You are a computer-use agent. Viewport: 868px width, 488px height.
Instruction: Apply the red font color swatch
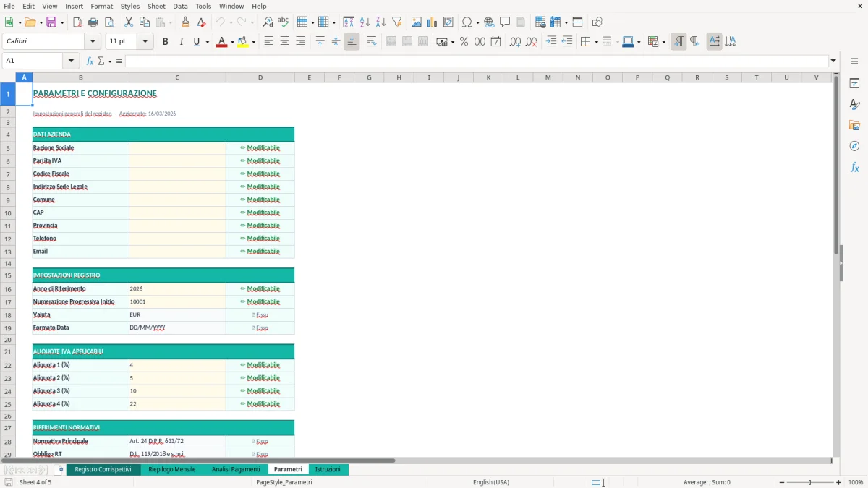(221, 42)
